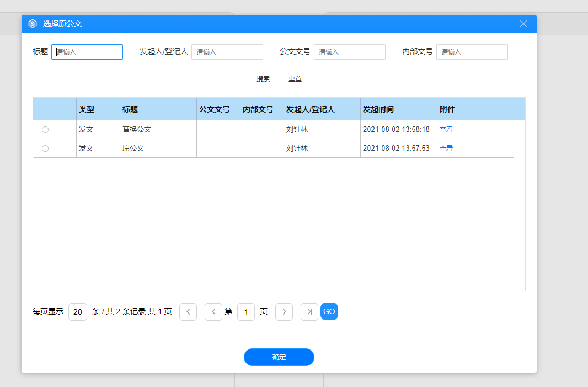Click the 公文文号 input field

(350, 52)
